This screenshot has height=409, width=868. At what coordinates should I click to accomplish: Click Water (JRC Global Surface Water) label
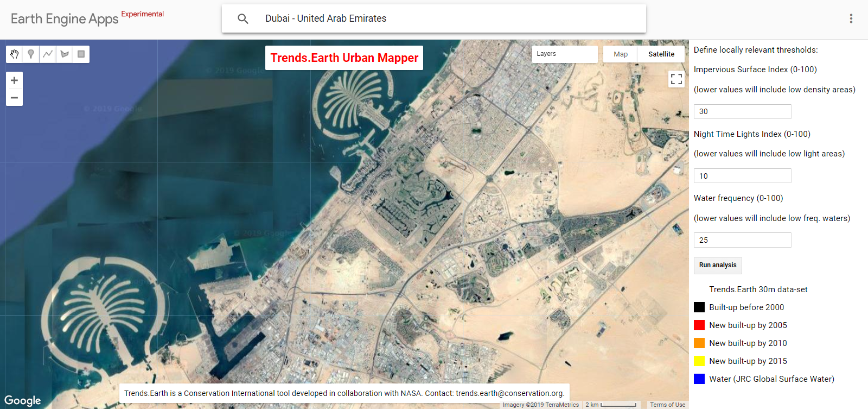(771, 379)
